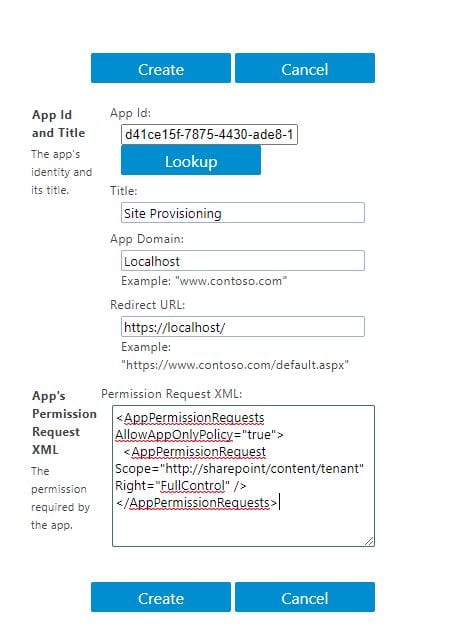The height and width of the screenshot is (642, 464).
Task: Click the "App Domain:" field label
Action: (x=147, y=239)
